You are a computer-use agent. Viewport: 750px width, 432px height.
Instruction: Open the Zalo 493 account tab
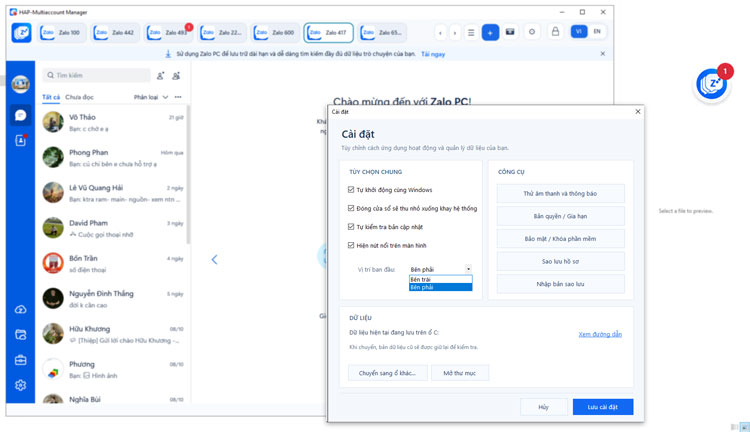168,33
